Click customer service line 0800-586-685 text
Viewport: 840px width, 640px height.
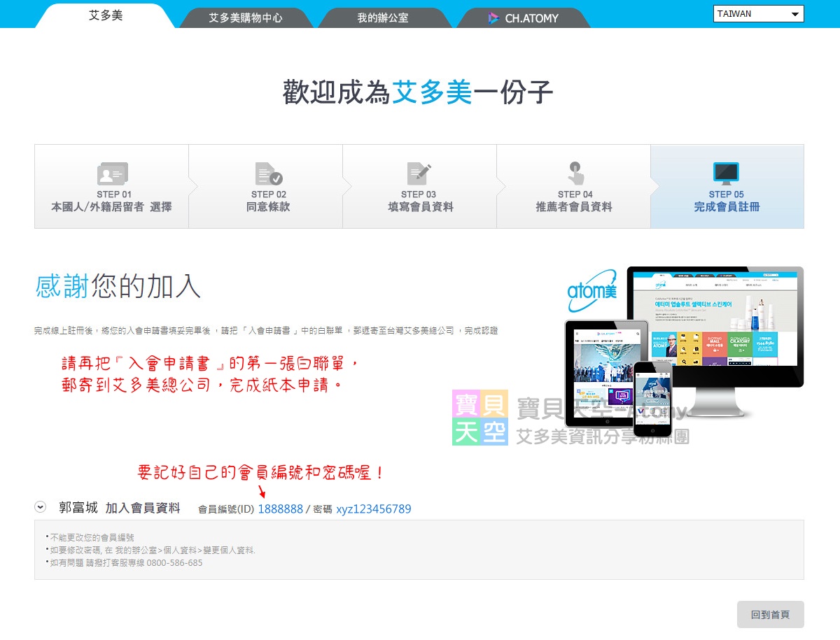[174, 563]
